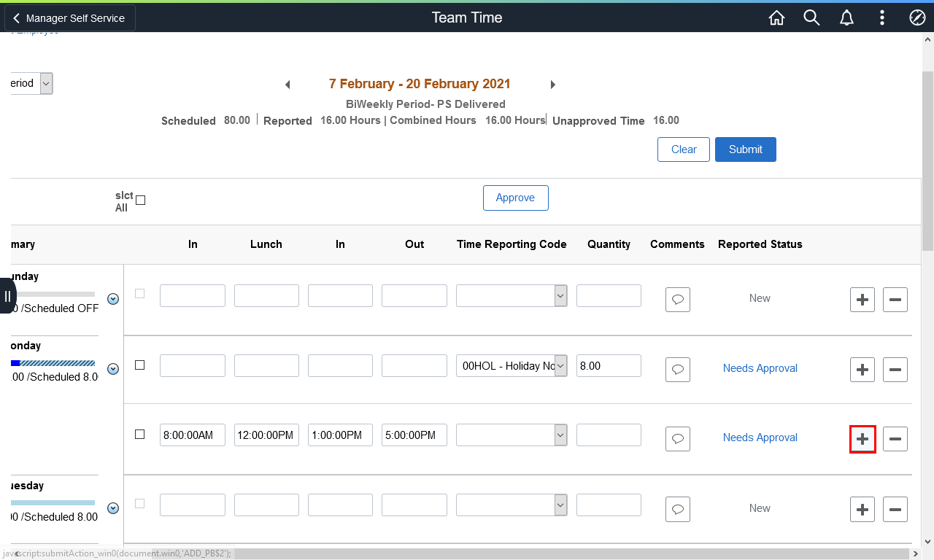Add a row after Holiday row
The height and width of the screenshot is (560, 934).
(862, 370)
